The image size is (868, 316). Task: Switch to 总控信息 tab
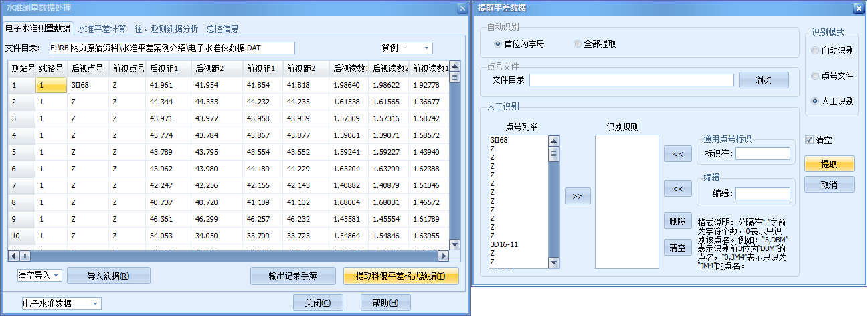click(x=223, y=29)
